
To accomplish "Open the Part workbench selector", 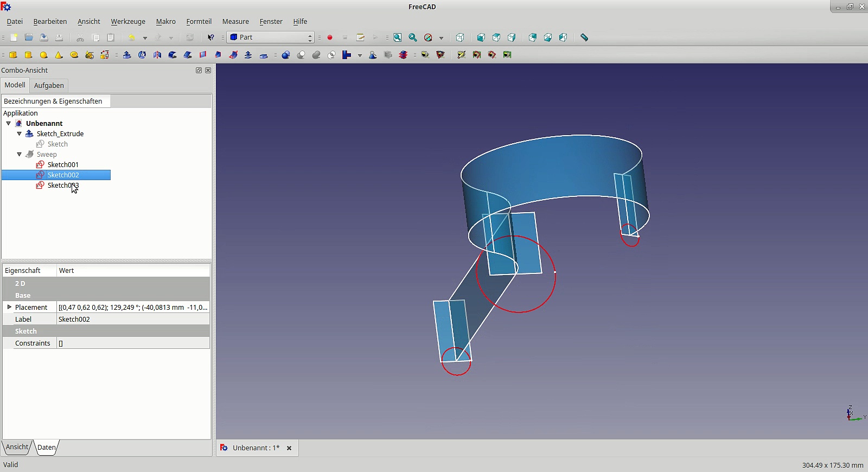I will (x=271, y=37).
